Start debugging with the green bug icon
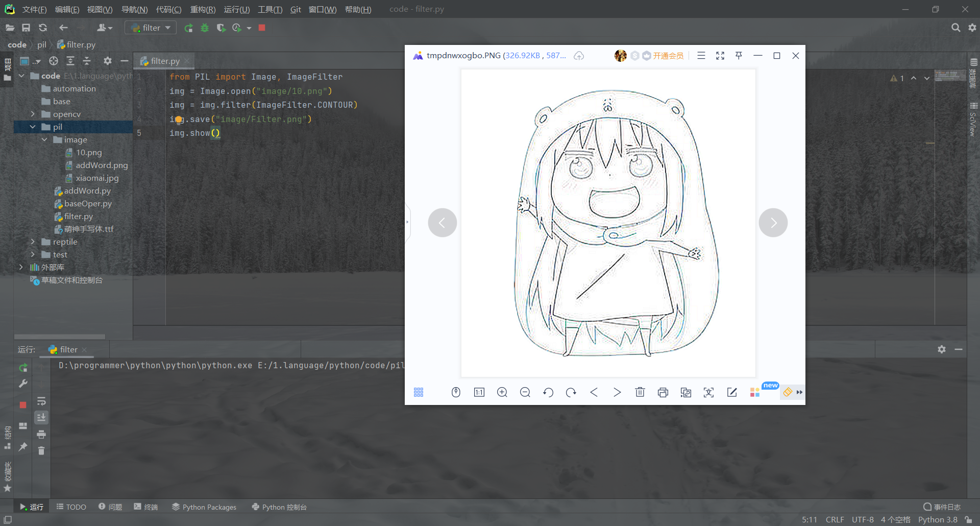This screenshot has height=526, width=980. click(x=205, y=28)
